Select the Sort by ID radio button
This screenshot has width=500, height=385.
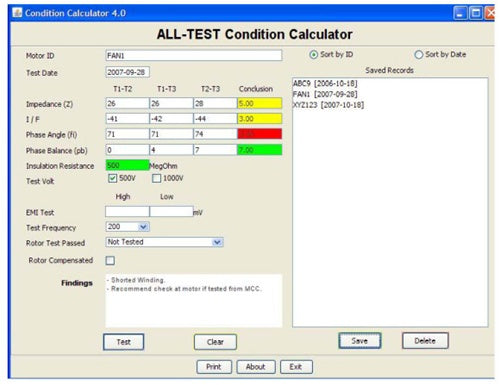(313, 55)
